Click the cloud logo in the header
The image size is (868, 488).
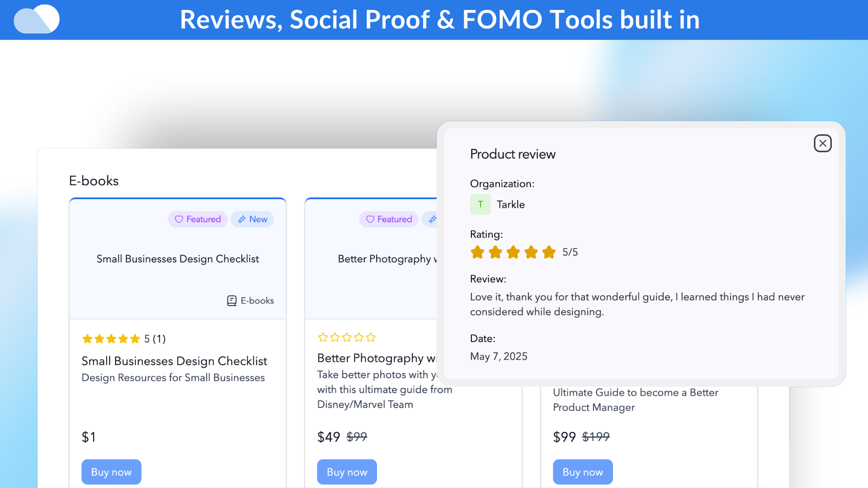tap(37, 19)
